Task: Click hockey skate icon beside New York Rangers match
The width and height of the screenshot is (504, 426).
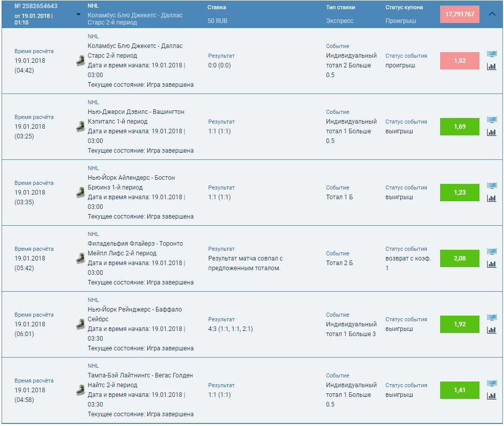Action: pos(80,324)
